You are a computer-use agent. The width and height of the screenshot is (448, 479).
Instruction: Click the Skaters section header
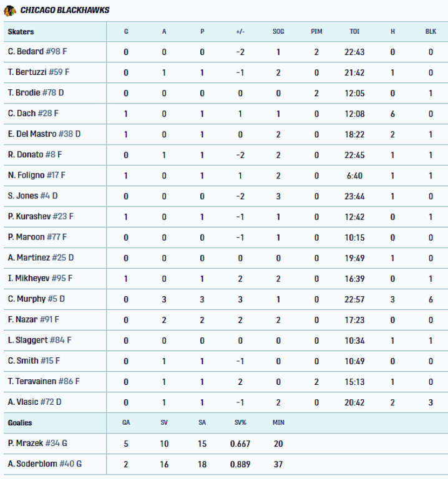21,32
